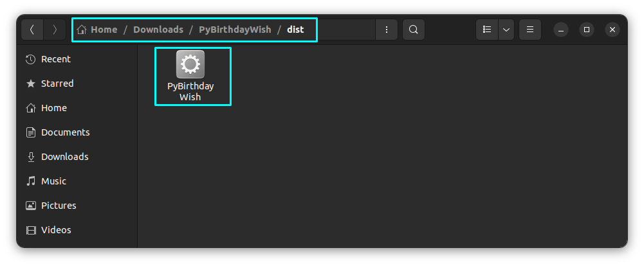Open Pictures folder from sidebar
The height and width of the screenshot is (266, 644).
[59, 206]
